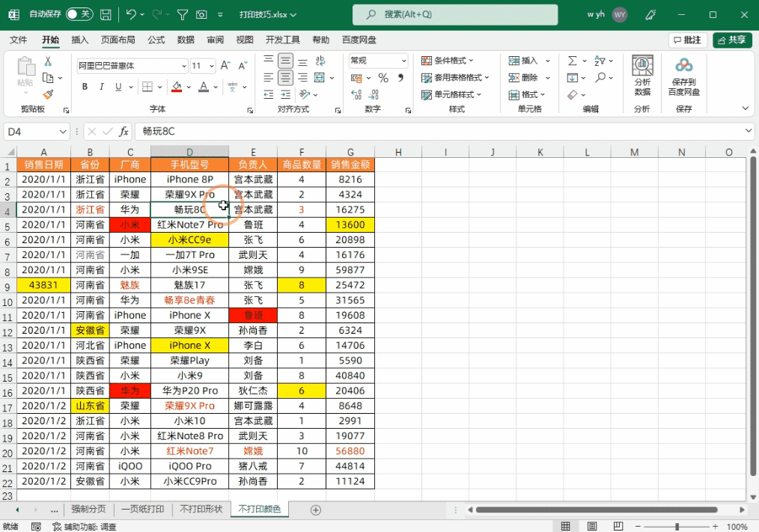The height and width of the screenshot is (532, 759).
Task: Click the camera screenshot quick access icon
Action: tap(201, 14)
